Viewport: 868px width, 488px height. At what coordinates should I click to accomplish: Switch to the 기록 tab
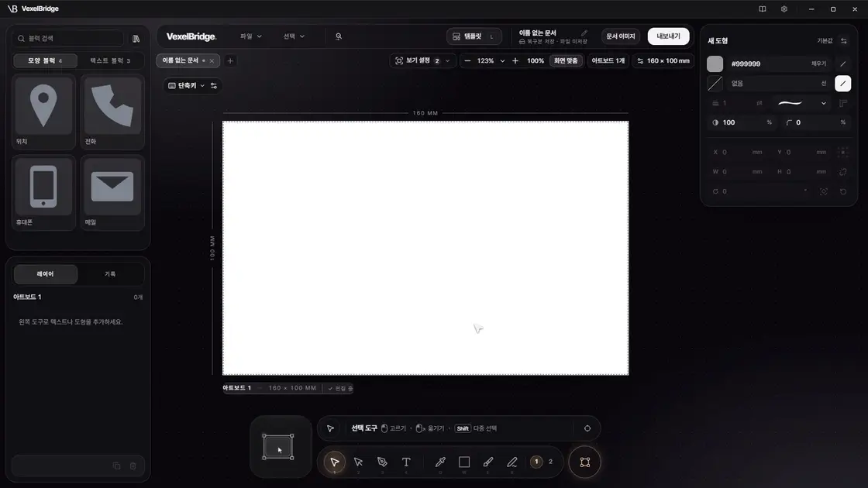(x=110, y=274)
